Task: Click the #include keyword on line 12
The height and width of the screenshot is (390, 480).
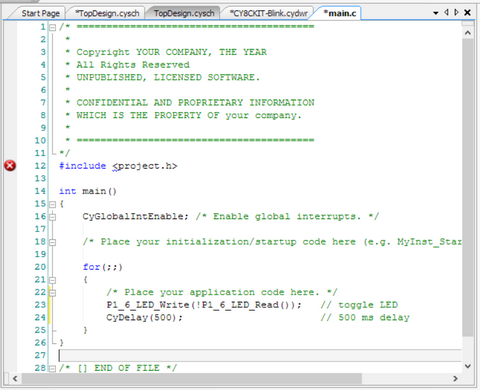Action: tap(83, 166)
